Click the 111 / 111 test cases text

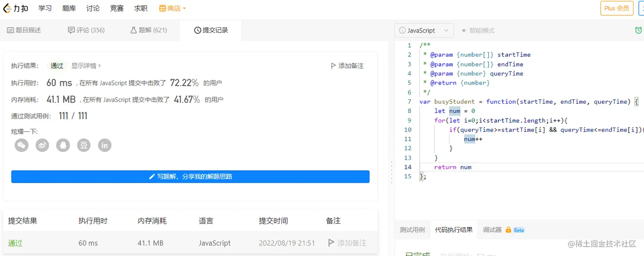73,116
